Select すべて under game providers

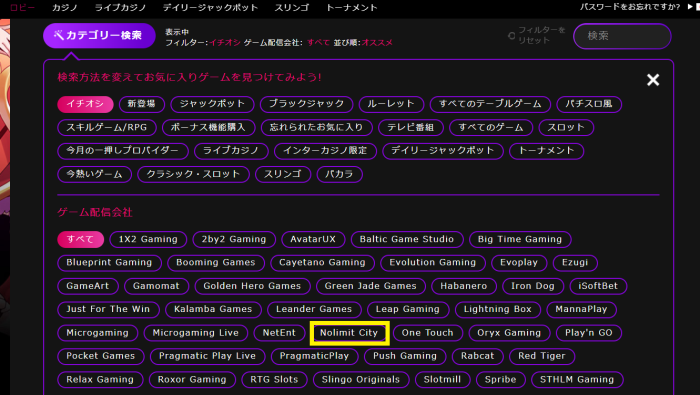(80, 240)
